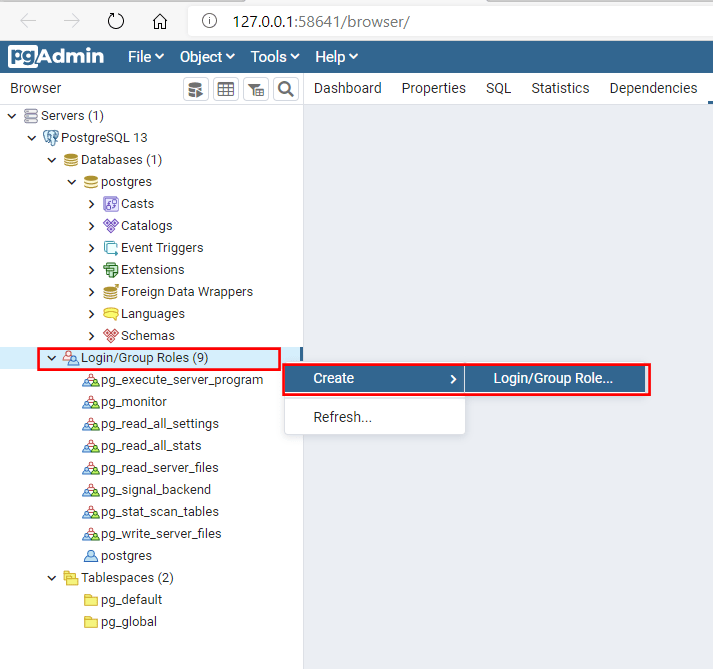Click the Event Triggers node icon
Viewport: 713px width, 669px height.
(x=110, y=248)
